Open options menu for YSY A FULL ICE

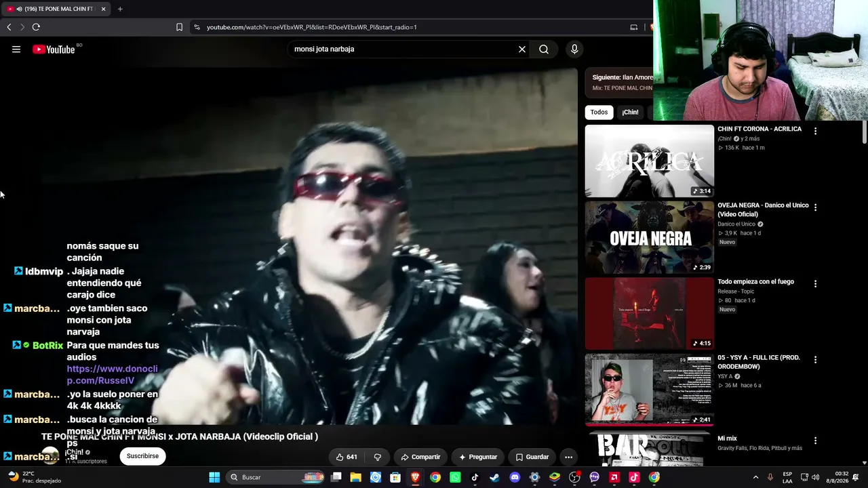[815, 360]
